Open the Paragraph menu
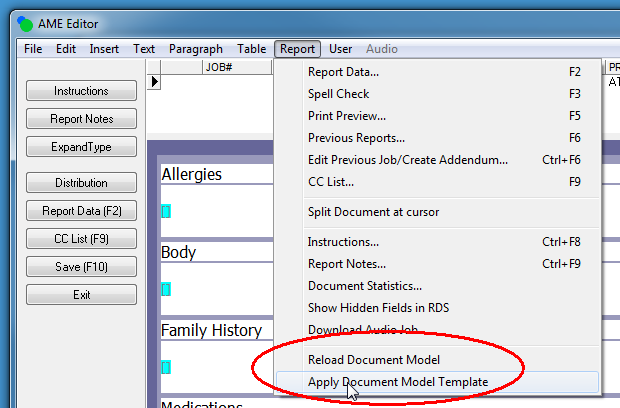 (x=196, y=49)
